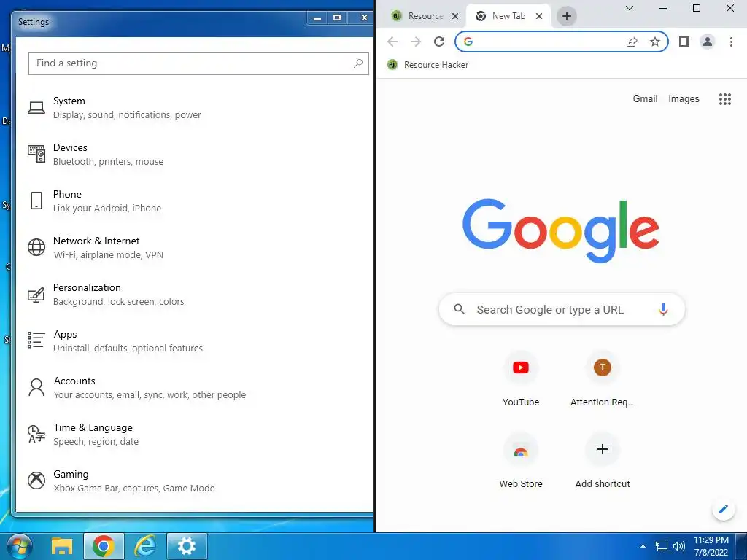Click the Time & Language heading

click(x=93, y=427)
